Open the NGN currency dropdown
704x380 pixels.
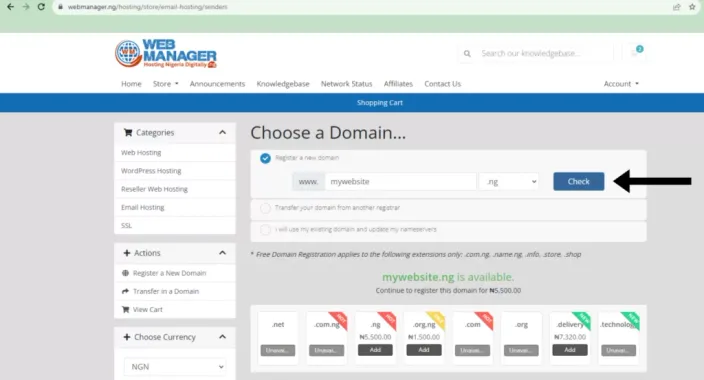tap(175, 367)
